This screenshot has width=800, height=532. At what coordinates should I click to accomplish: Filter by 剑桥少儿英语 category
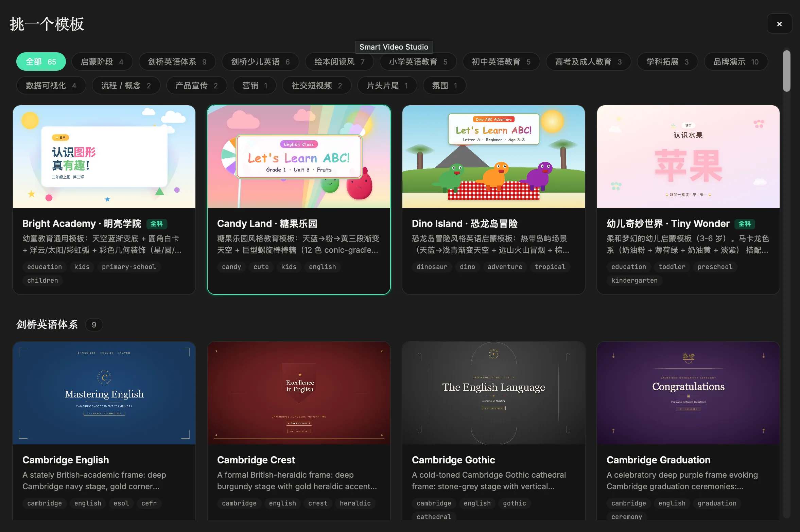(x=260, y=62)
